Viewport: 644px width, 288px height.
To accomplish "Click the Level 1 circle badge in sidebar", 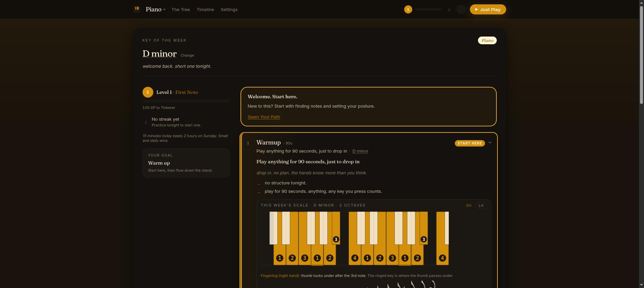I will coord(148,92).
